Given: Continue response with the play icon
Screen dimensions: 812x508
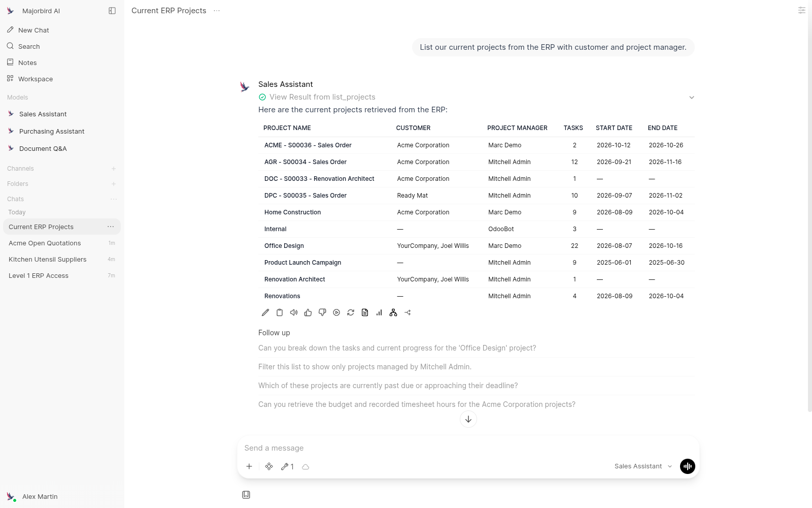Looking at the screenshot, I should [x=336, y=312].
